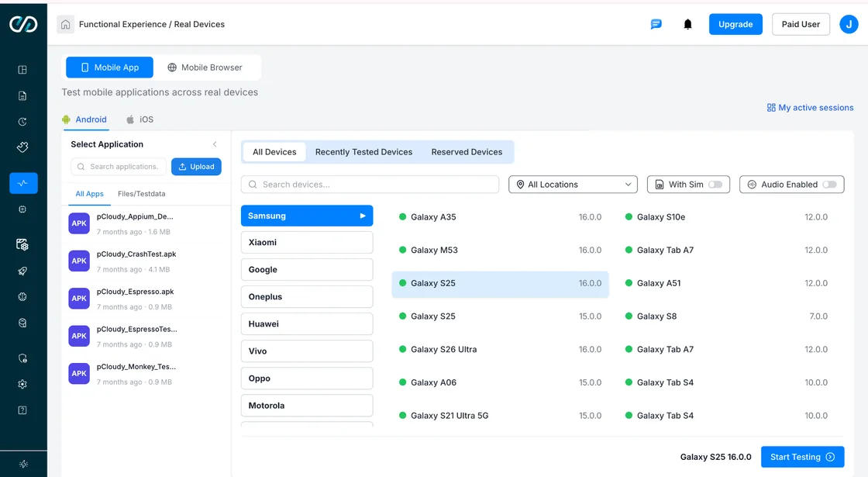Open the Reserved Devices tab
This screenshot has height=477, width=868.
pos(467,152)
